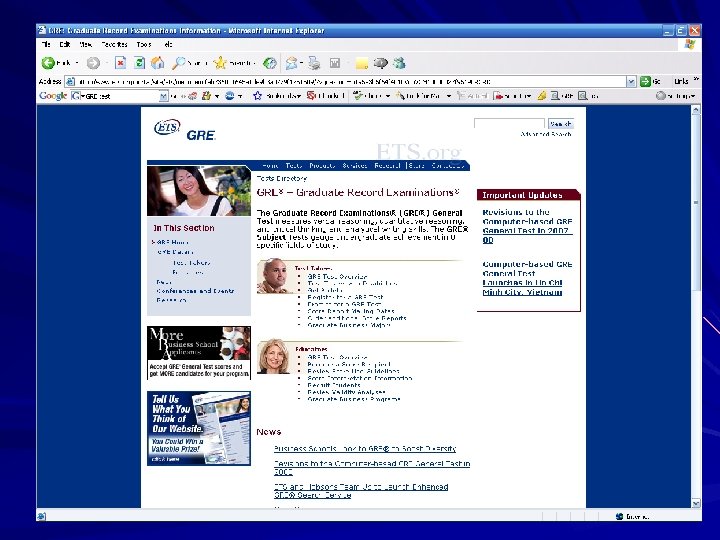Open the Help menu
Image resolution: width=720 pixels, height=540 pixels.
(x=168, y=45)
